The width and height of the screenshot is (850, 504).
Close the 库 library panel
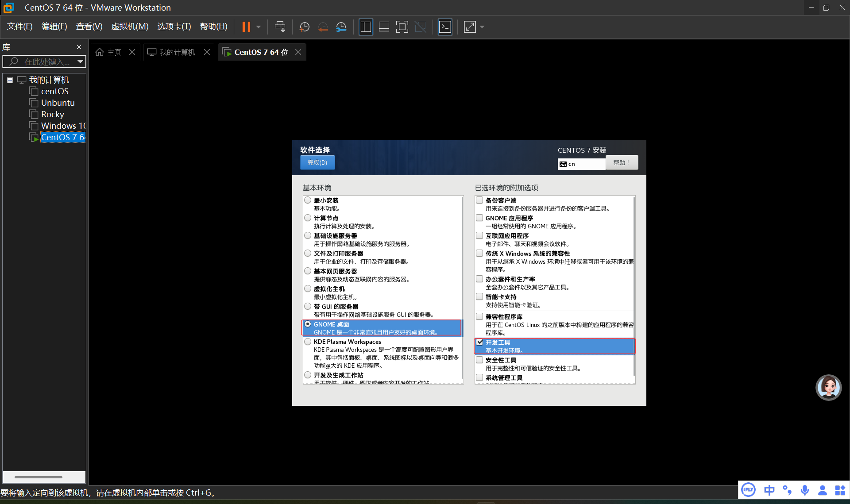point(79,47)
